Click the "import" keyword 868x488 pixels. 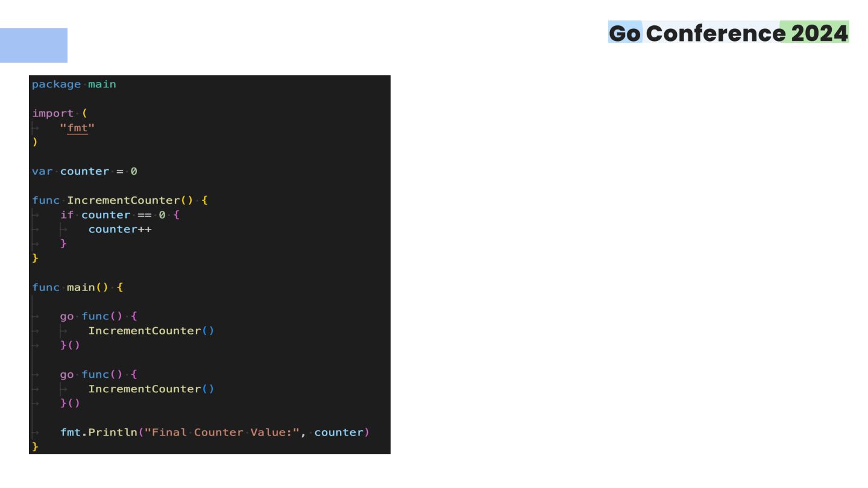coord(53,113)
